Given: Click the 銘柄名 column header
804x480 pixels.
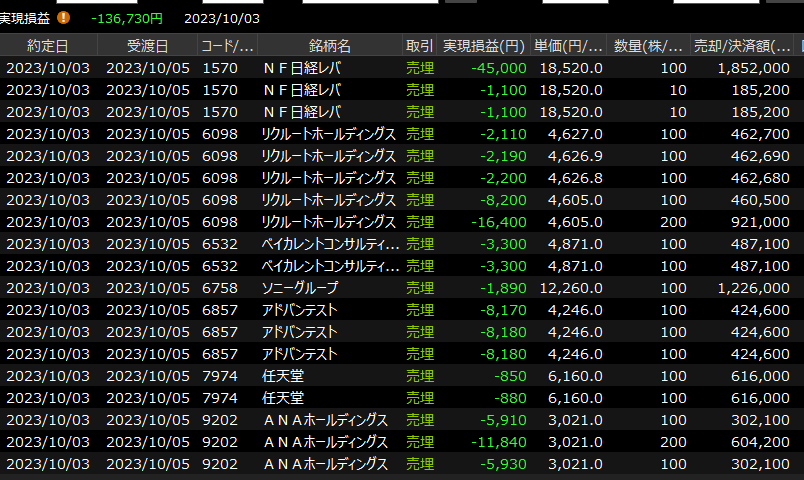Looking at the screenshot, I should 330,46.
